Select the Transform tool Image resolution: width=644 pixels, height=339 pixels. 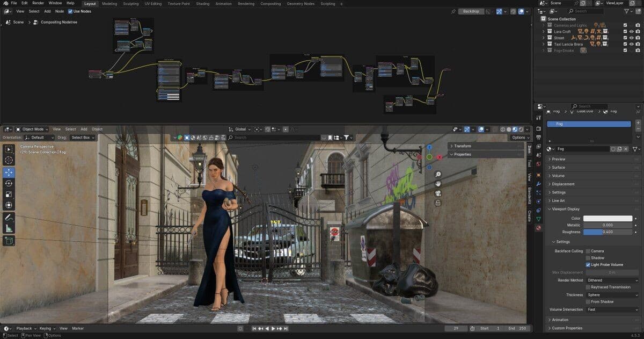(x=9, y=205)
